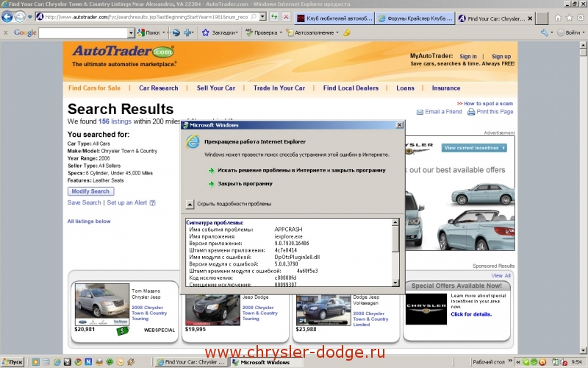Click the Email a Friend envelope icon
Image resolution: width=588 pixels, height=368 pixels.
click(x=420, y=112)
